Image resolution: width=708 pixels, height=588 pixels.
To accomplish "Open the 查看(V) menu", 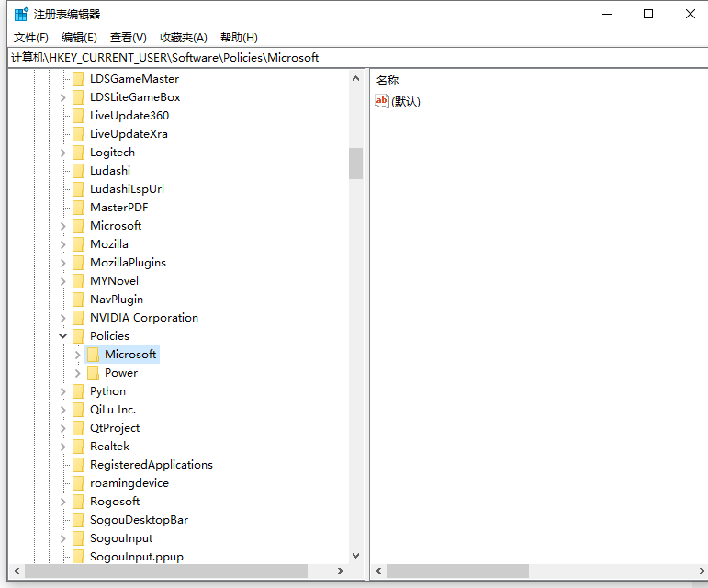I will point(129,38).
